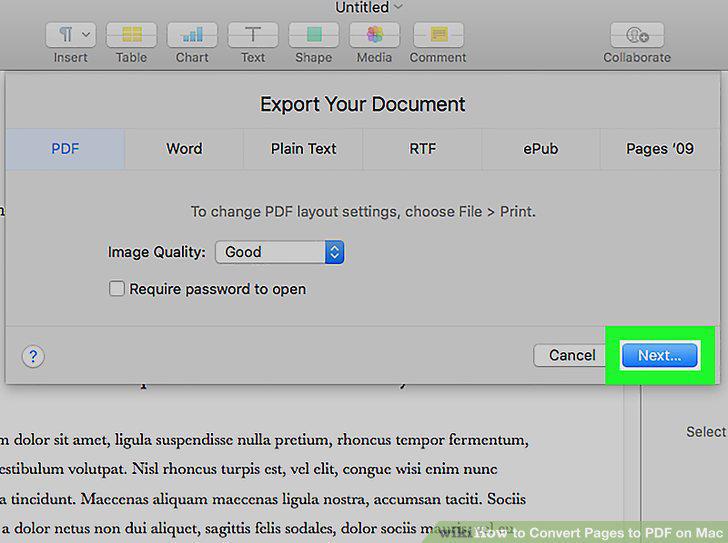The height and width of the screenshot is (543, 728).
Task: Click the 'Select' text in the sidebar
Action: coord(706,432)
